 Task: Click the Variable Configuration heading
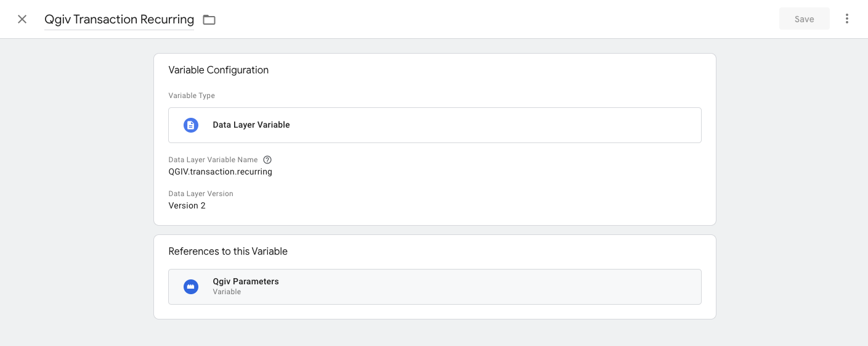219,70
